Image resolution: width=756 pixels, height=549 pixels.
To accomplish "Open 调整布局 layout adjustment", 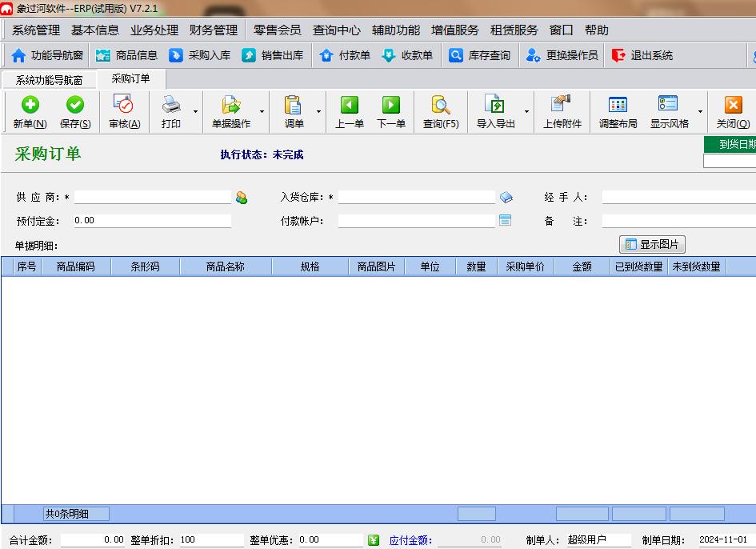I will click(x=618, y=112).
